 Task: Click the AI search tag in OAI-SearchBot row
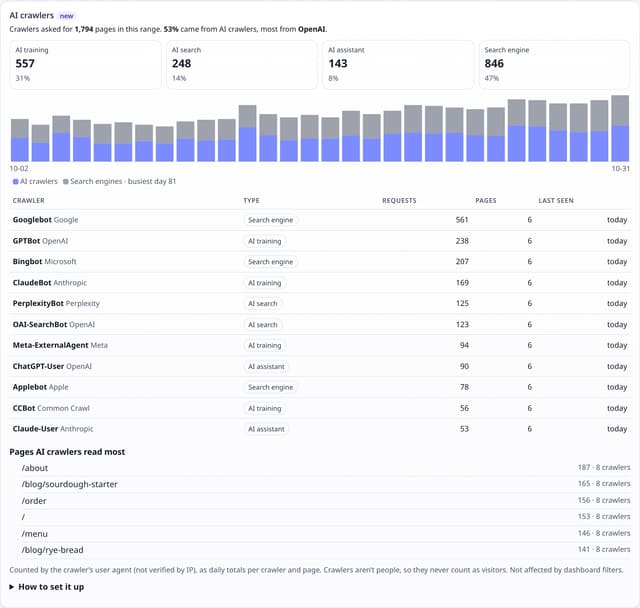tap(263, 325)
